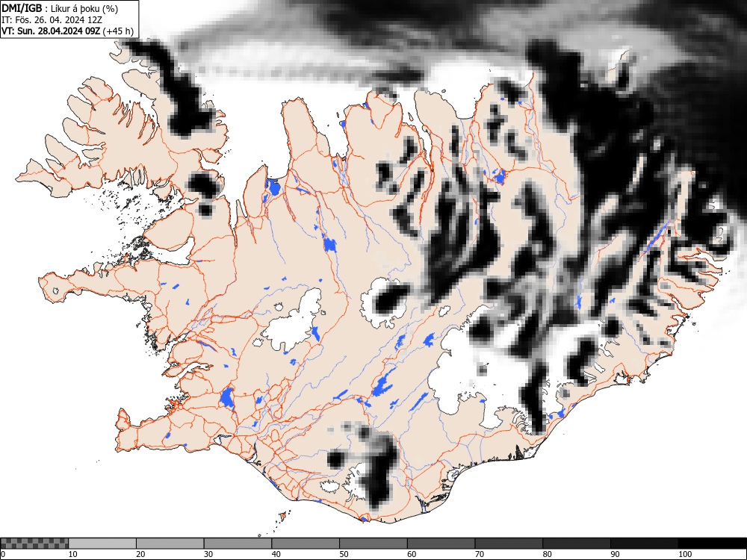Click the '(+45 h)' forecast offset text
The height and width of the screenshot is (560, 747).
coord(118,31)
